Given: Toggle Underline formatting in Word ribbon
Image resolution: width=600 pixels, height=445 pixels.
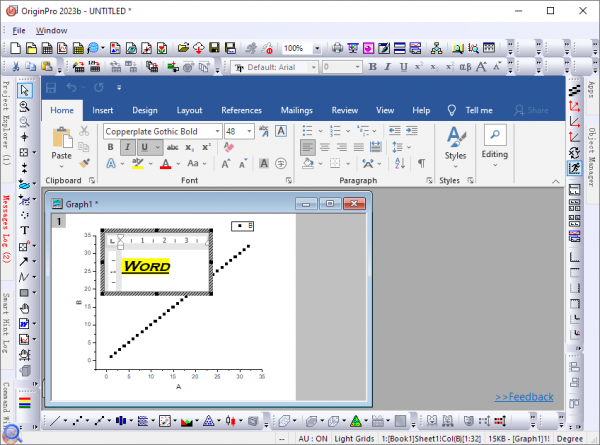Looking at the screenshot, I should tap(145, 147).
